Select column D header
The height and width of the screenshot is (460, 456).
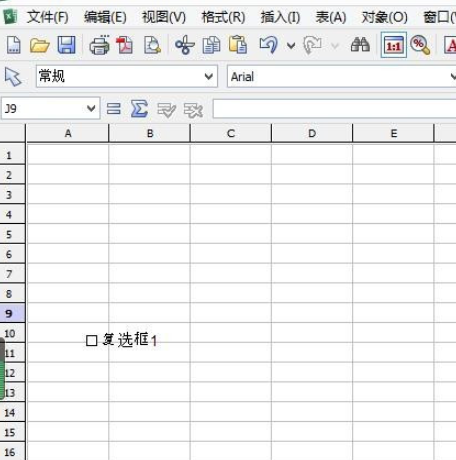[x=312, y=133]
